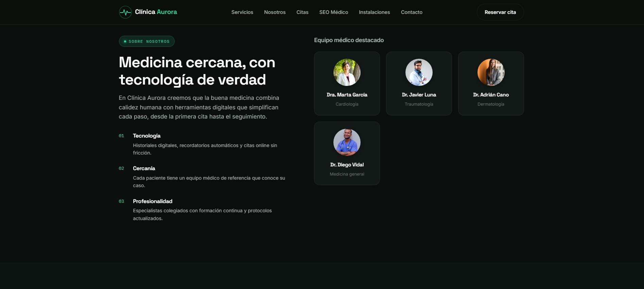The width and height of the screenshot is (644, 289).
Task: Click the Tecnología feature title
Action: click(147, 136)
